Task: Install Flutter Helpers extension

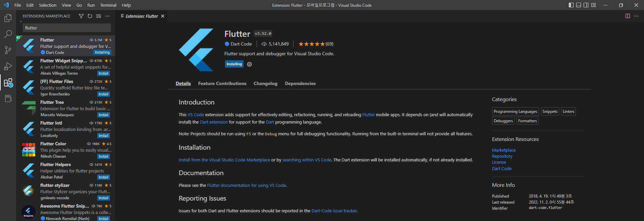Action: (103, 177)
